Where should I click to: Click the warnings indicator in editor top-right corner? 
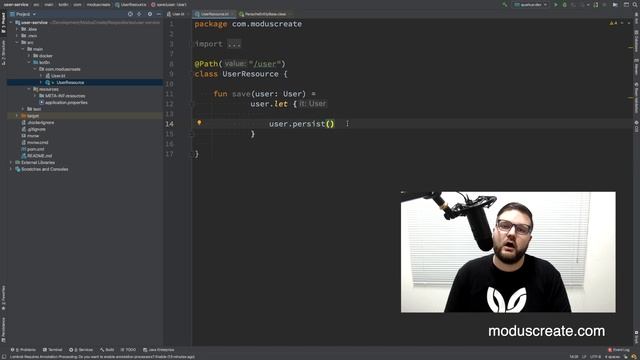(614, 23)
